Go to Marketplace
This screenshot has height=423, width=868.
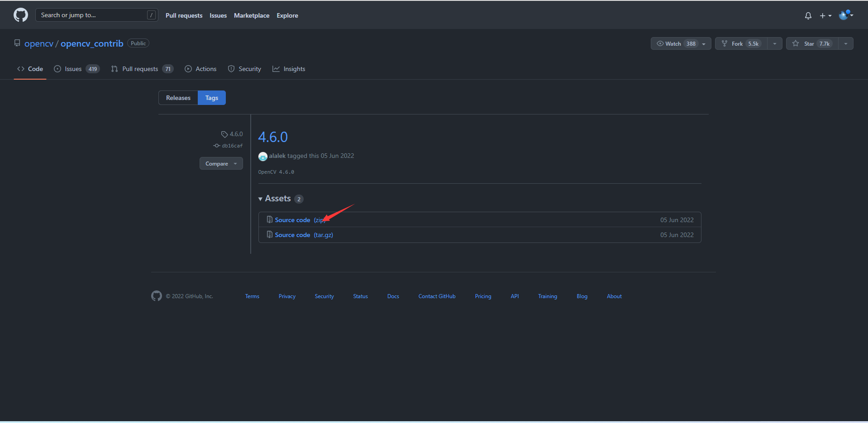(252, 15)
